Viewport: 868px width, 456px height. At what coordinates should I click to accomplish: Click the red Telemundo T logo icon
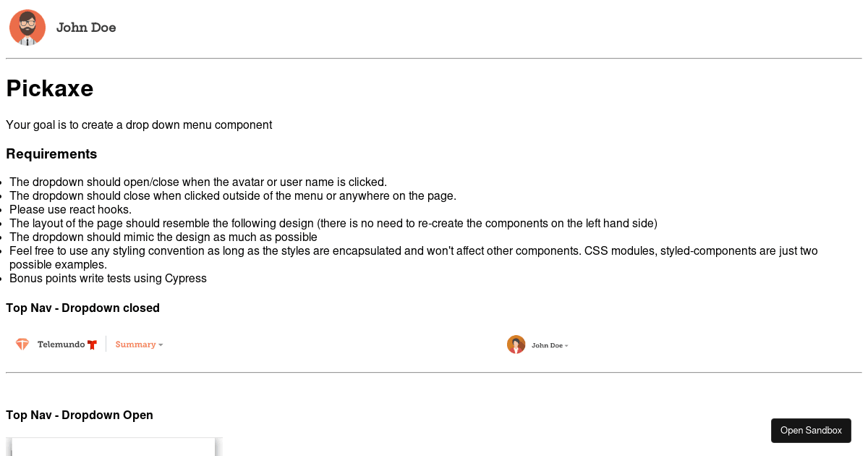coord(92,345)
